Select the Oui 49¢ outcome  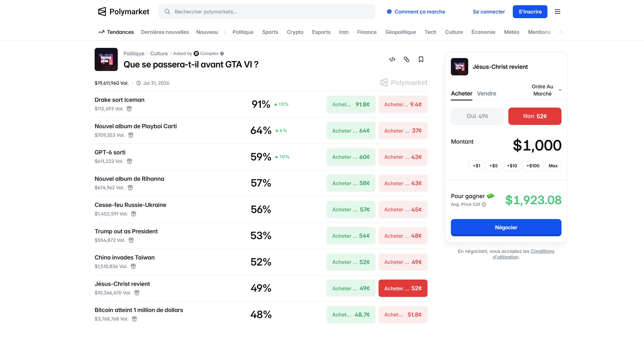point(477,116)
